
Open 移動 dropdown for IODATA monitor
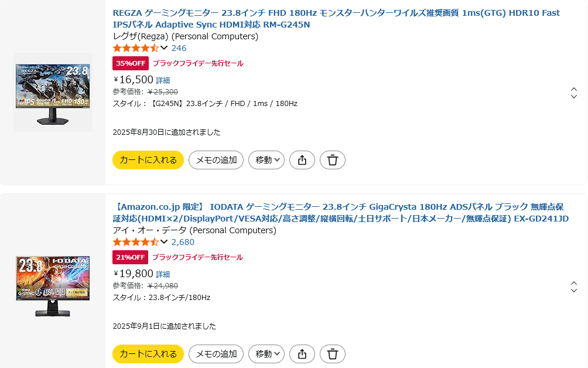266,354
